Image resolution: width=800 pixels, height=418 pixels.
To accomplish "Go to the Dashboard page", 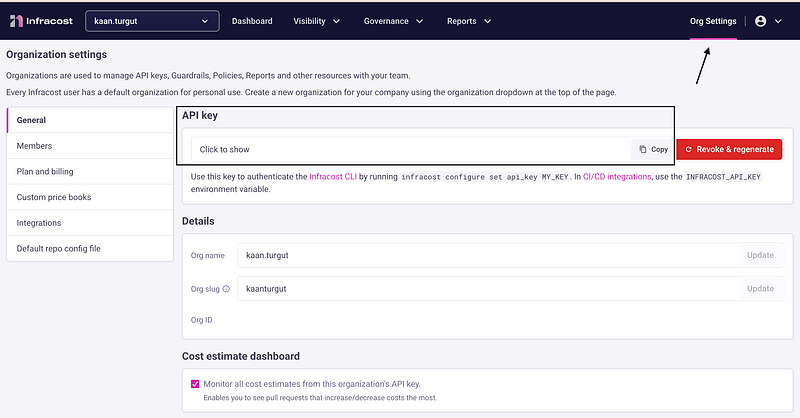I will point(252,21).
